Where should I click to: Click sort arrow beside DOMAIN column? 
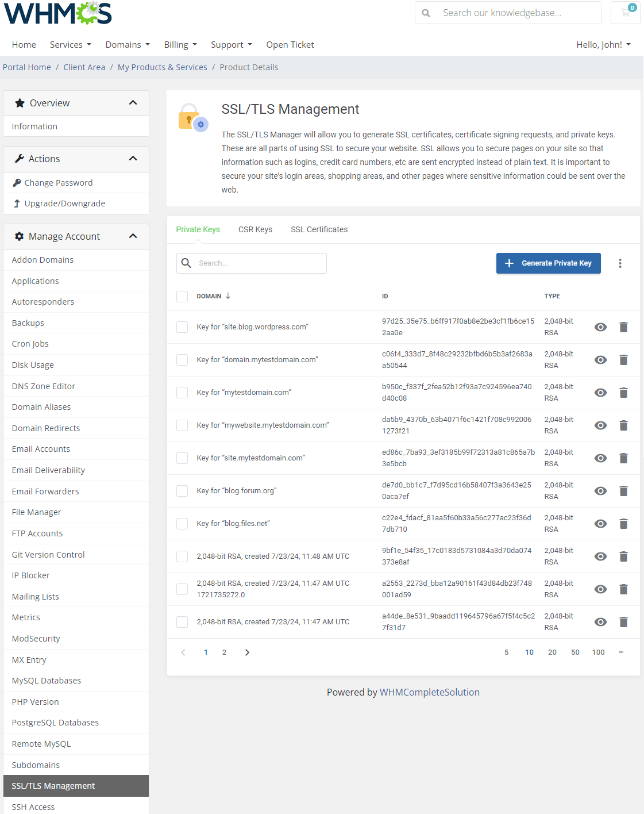[x=228, y=296]
